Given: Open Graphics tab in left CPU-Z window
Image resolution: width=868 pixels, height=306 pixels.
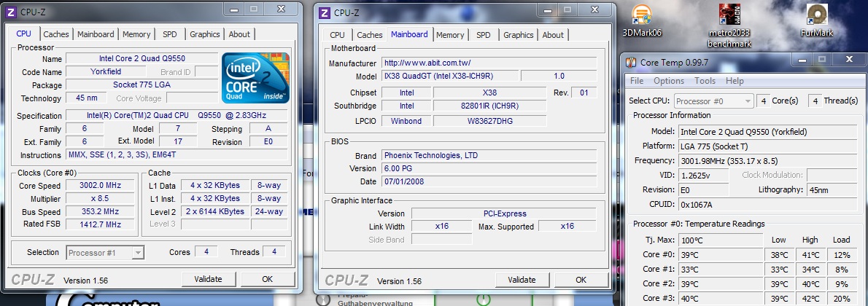Looking at the screenshot, I should point(205,34).
